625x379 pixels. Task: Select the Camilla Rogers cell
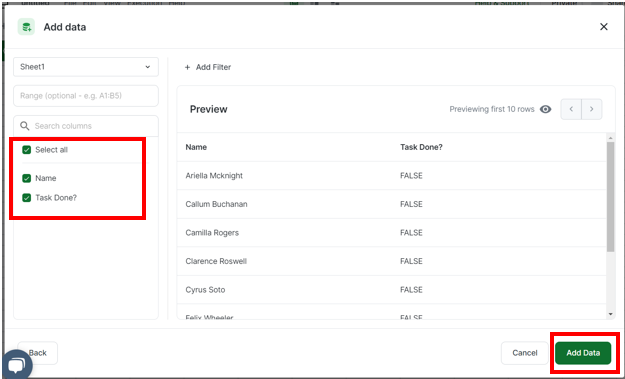tap(212, 233)
